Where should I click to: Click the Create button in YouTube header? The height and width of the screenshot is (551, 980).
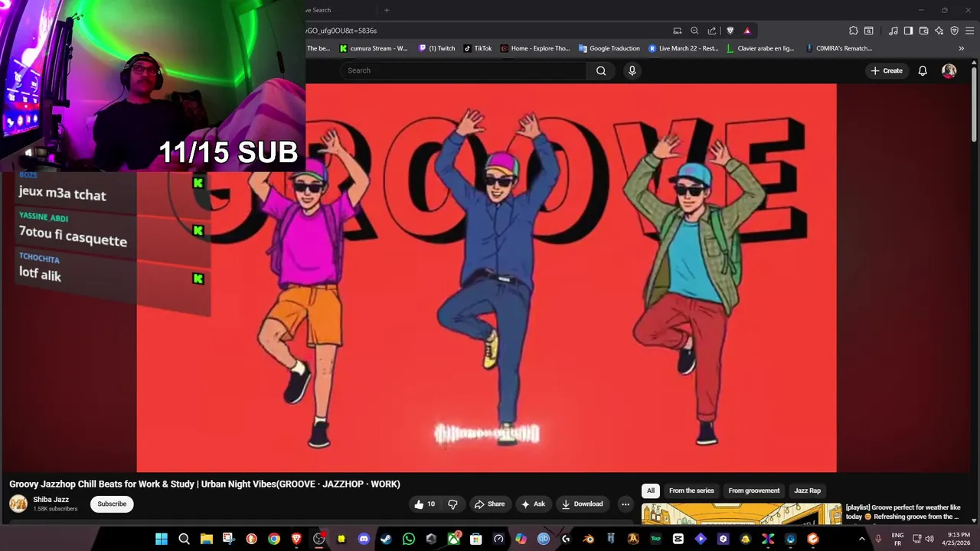pos(887,70)
